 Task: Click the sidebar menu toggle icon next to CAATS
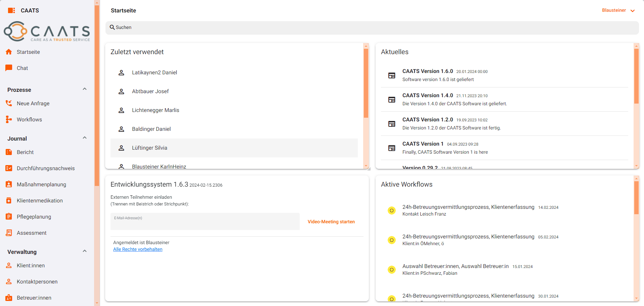(x=11, y=10)
